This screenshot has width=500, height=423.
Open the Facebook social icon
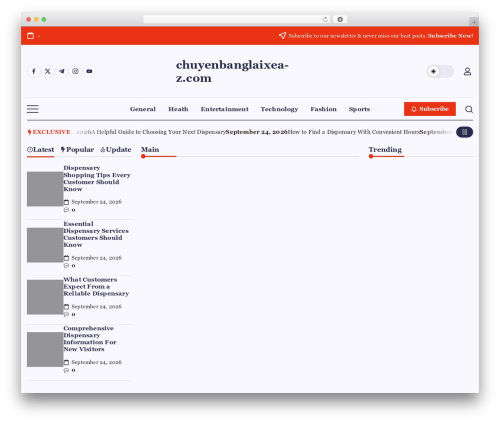point(34,71)
